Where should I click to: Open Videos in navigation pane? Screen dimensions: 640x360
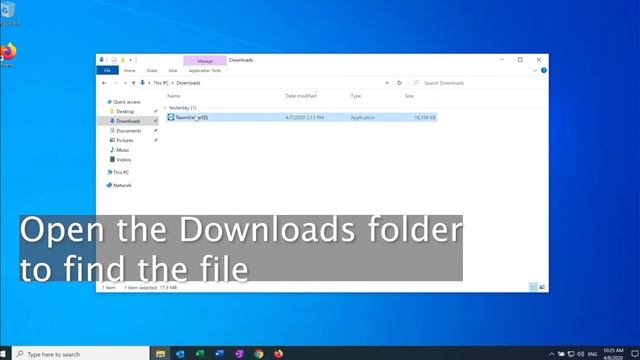point(123,160)
